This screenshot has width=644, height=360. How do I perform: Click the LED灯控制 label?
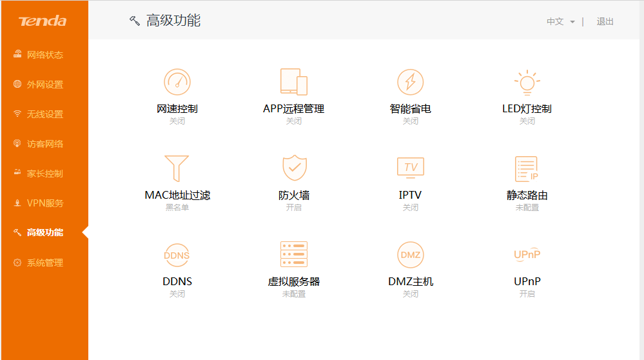pos(527,109)
